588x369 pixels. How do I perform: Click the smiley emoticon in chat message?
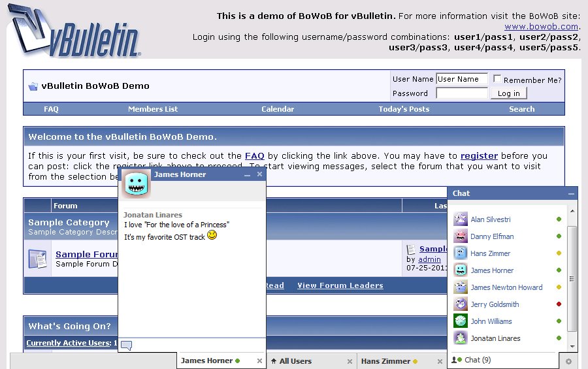click(212, 235)
